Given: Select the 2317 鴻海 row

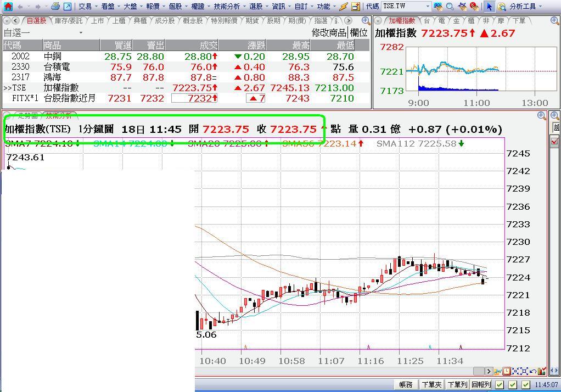Looking at the screenshot, I should [186, 77].
